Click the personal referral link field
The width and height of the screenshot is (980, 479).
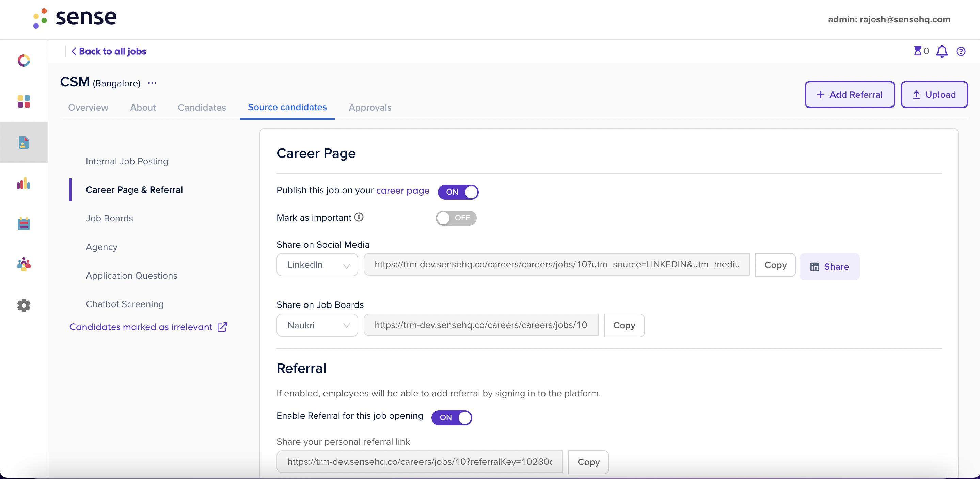(x=420, y=462)
